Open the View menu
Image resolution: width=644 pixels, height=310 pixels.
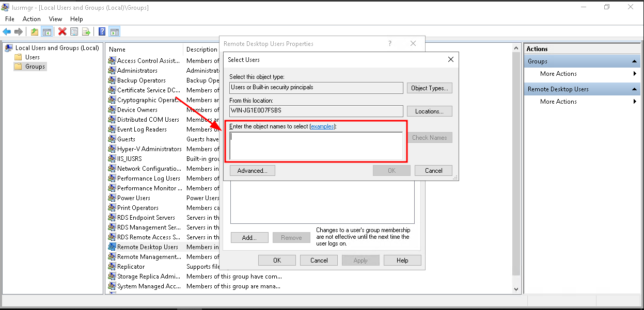pos(55,19)
